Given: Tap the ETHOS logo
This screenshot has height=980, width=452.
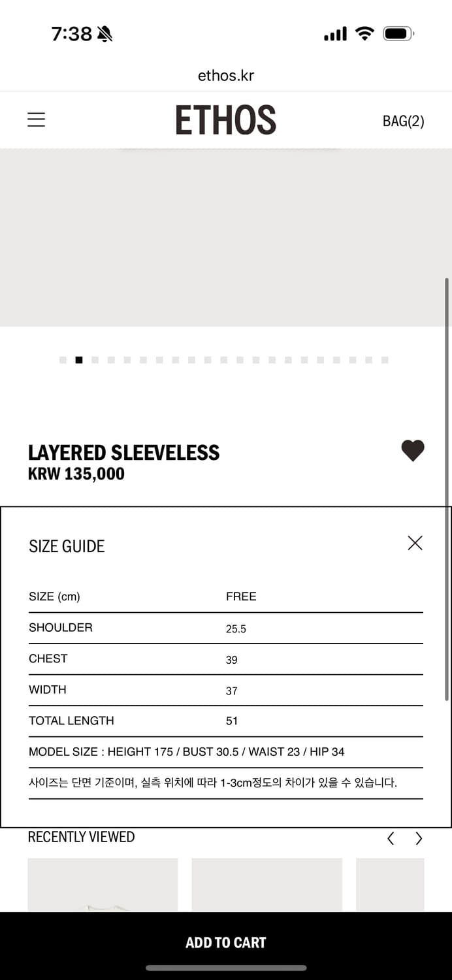Looking at the screenshot, I should pyautogui.click(x=225, y=120).
